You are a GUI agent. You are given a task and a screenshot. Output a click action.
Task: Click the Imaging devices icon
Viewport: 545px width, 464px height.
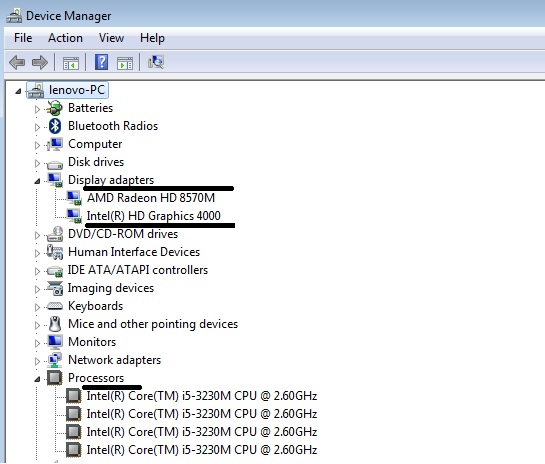(x=55, y=288)
